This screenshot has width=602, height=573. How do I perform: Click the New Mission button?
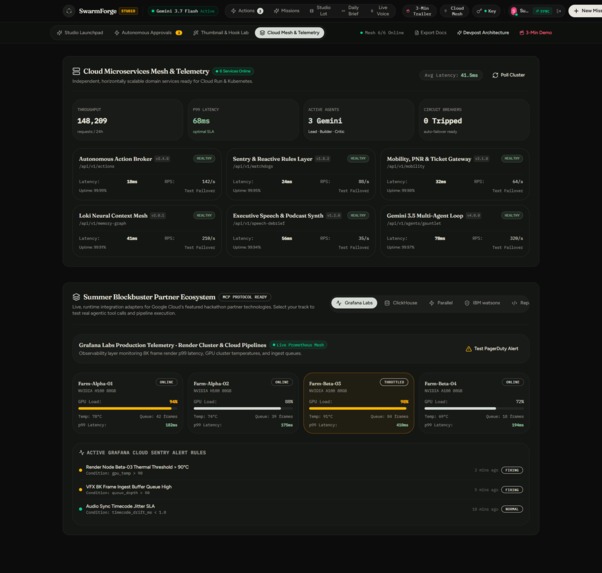(x=586, y=11)
